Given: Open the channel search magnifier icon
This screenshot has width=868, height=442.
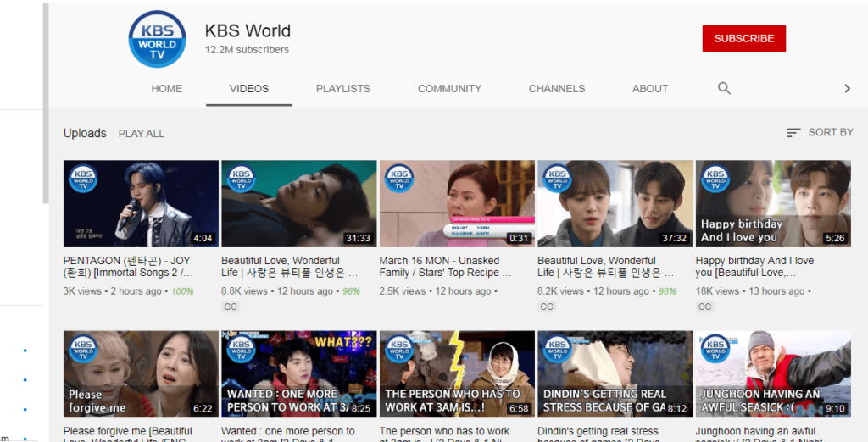Looking at the screenshot, I should point(724,89).
